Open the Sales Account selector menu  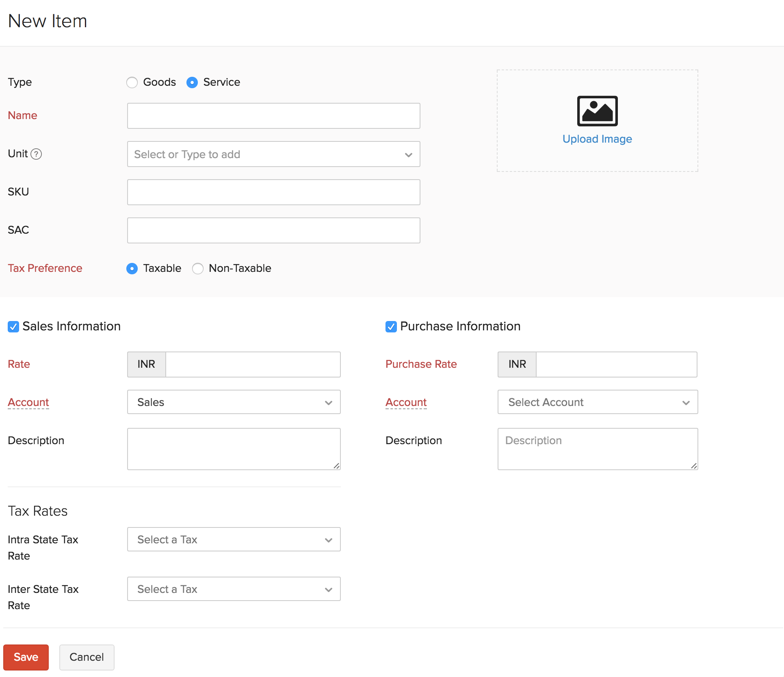[234, 401]
